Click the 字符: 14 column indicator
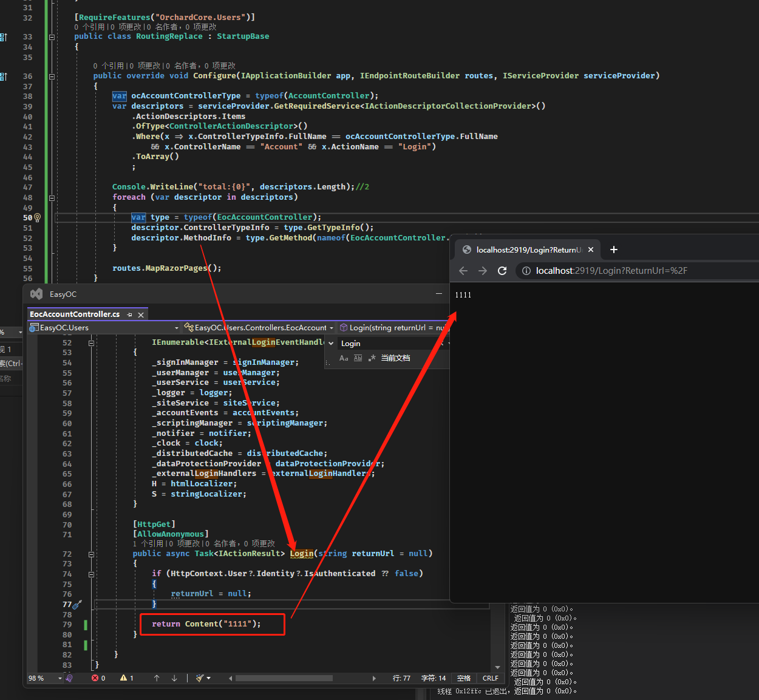 [x=434, y=678]
